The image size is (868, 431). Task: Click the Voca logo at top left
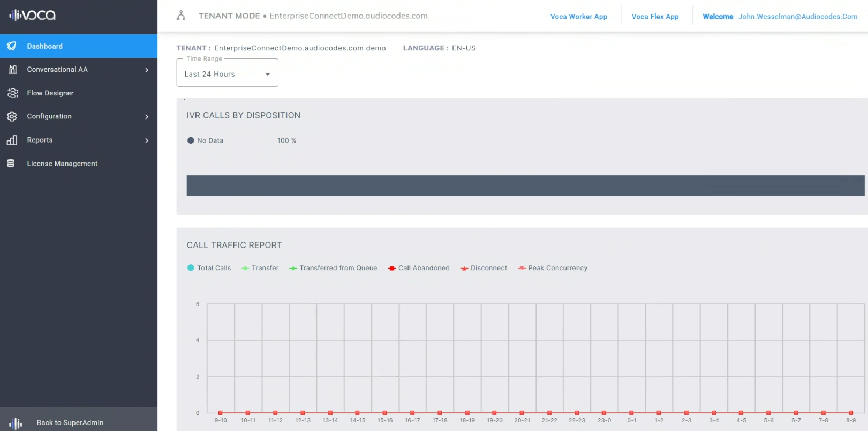(33, 15)
